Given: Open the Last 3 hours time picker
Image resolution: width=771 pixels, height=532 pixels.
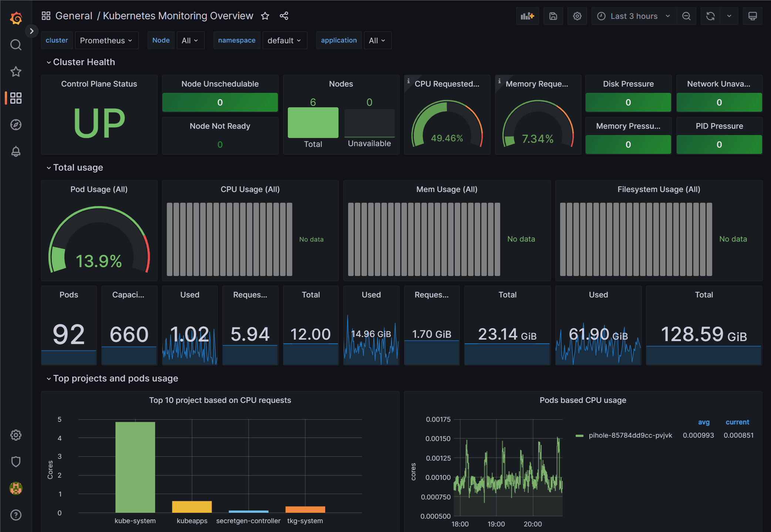Looking at the screenshot, I should point(633,16).
